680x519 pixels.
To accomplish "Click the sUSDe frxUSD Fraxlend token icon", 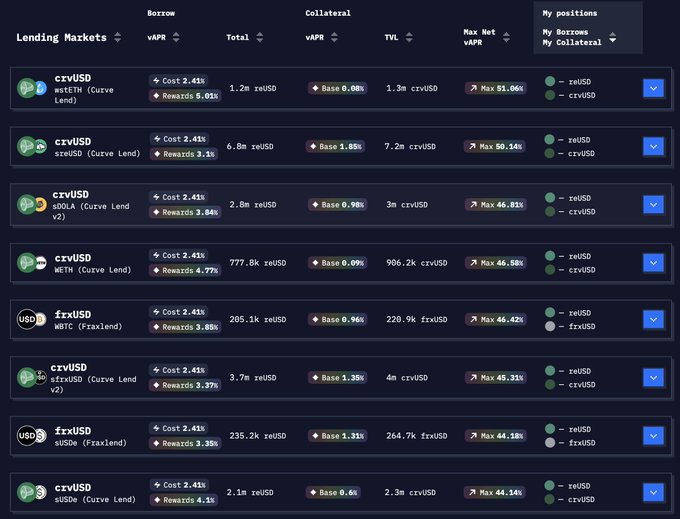I will [32, 436].
